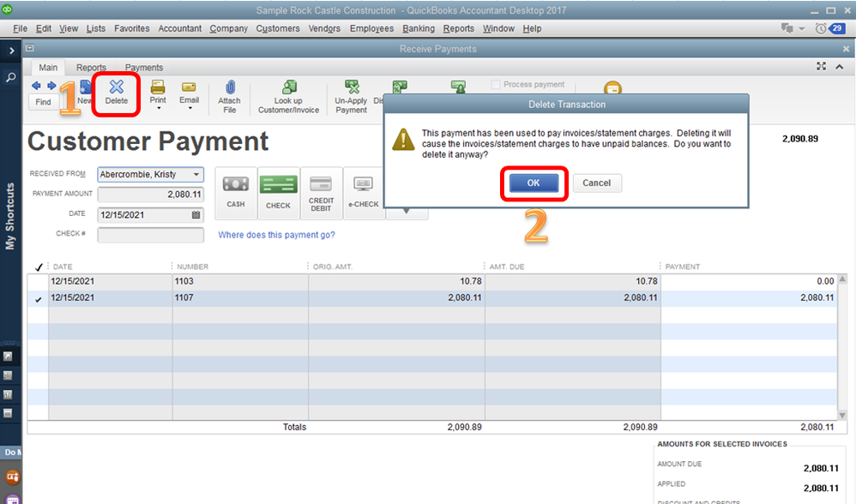The height and width of the screenshot is (504, 856).
Task: Open the Reports menu in menu bar
Action: click(x=459, y=28)
